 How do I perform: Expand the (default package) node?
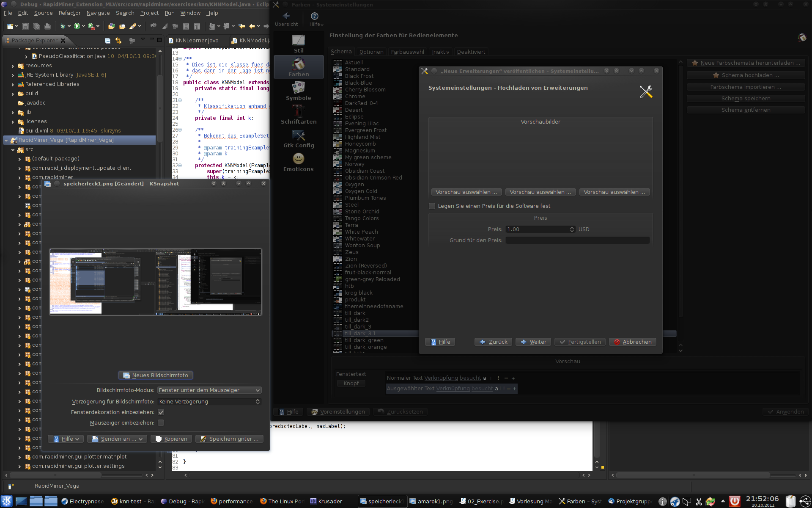[x=19, y=159]
